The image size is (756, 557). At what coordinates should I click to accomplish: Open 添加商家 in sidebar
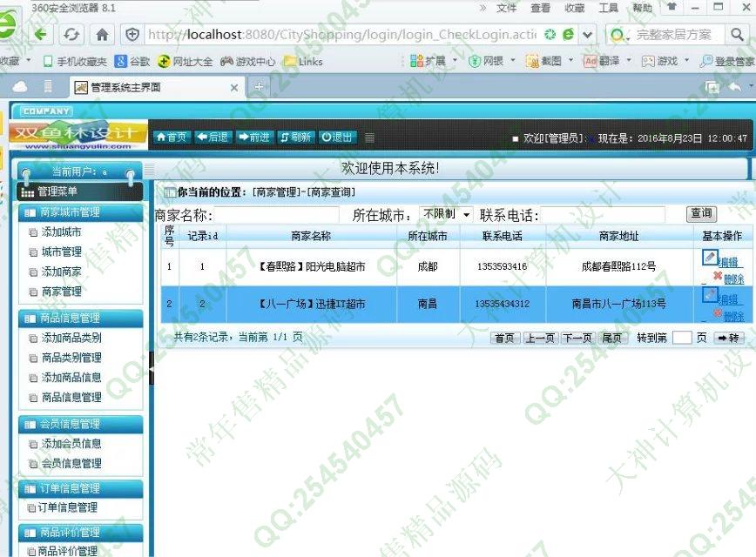click(61, 272)
